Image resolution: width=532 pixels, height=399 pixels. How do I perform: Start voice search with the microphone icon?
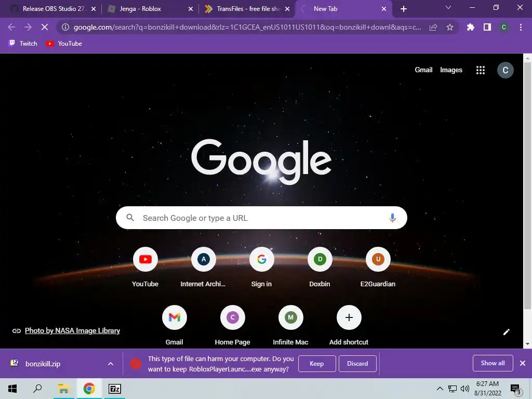pos(392,218)
